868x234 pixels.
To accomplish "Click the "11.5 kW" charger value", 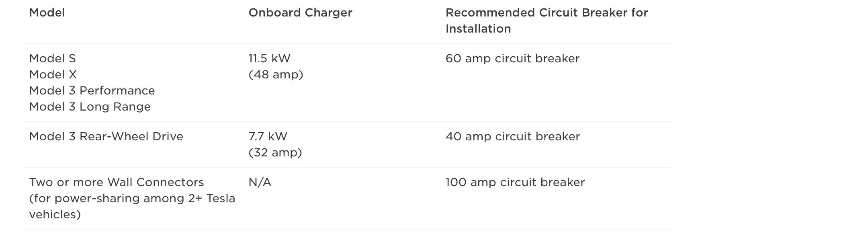I will [x=269, y=59].
